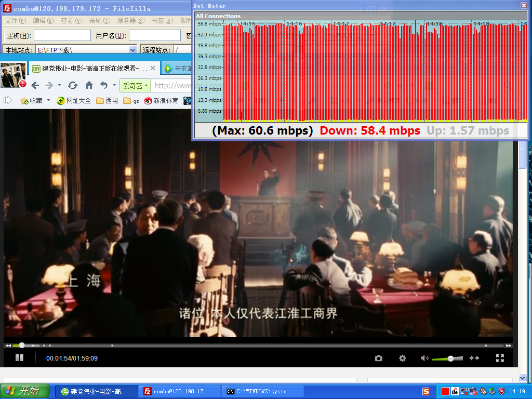Click the browser undo arrow icon
Image resolution: width=532 pixels, height=399 pixels.
[104, 85]
